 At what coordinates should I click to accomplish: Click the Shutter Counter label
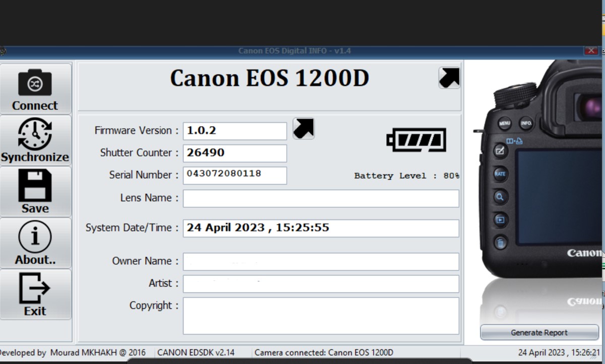pos(140,153)
